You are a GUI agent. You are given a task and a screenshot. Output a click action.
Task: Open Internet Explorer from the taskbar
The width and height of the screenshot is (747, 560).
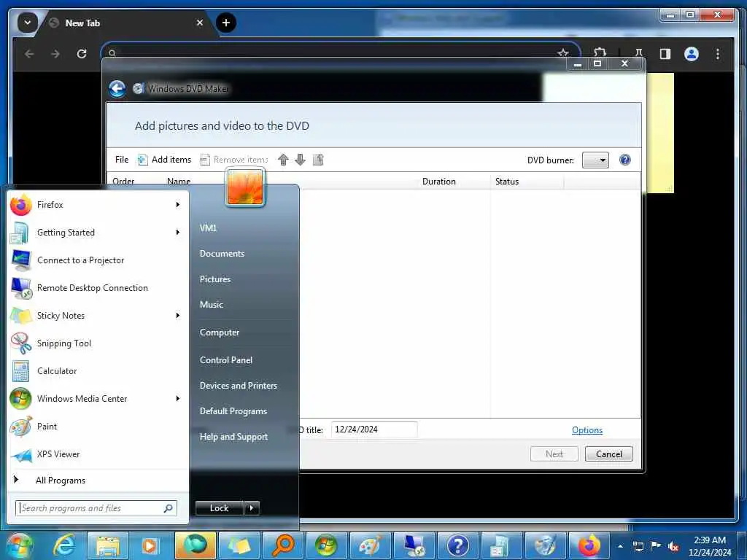[64, 545]
